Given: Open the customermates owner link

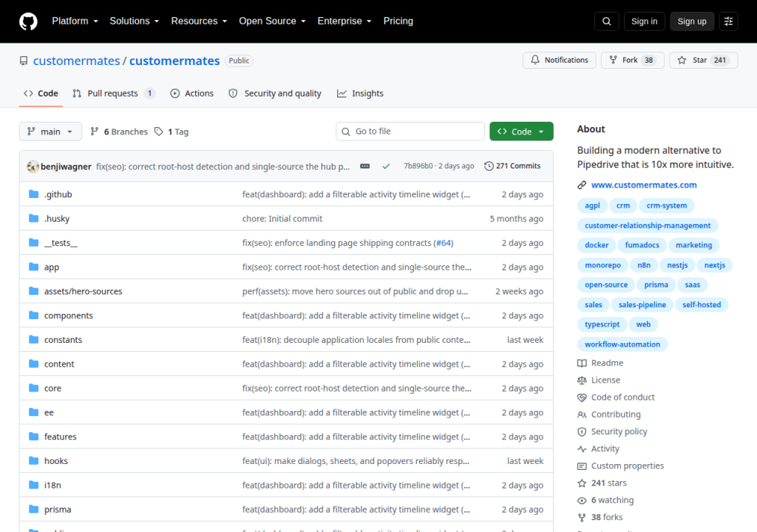Looking at the screenshot, I should pyautogui.click(x=76, y=61).
